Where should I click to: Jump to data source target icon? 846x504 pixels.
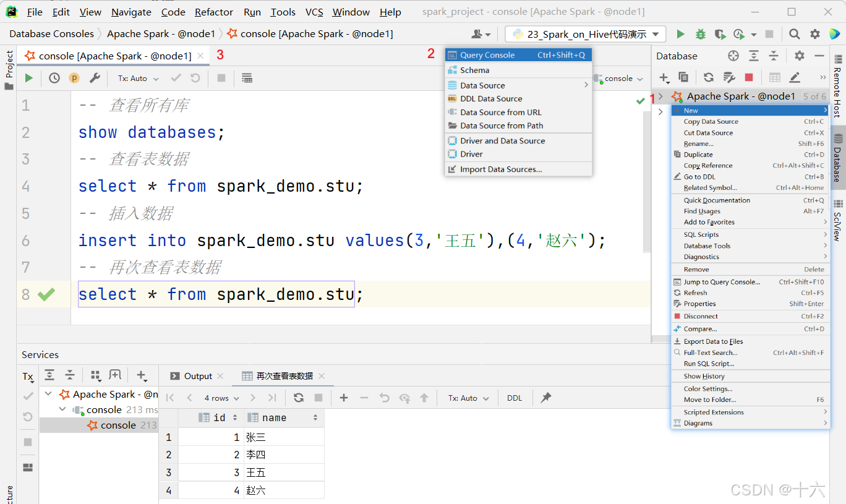coord(733,56)
